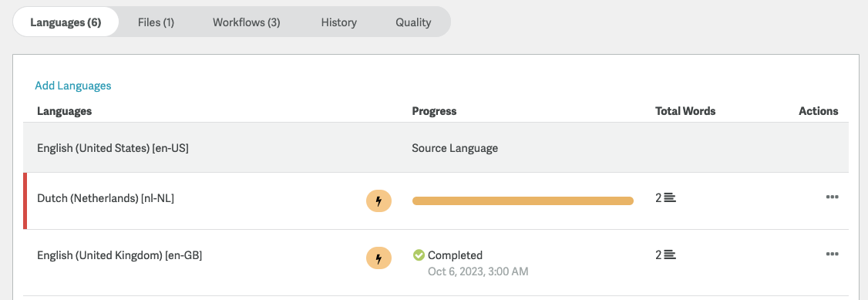Click the English (United Kingdom) [en-GB] language name

point(119,255)
